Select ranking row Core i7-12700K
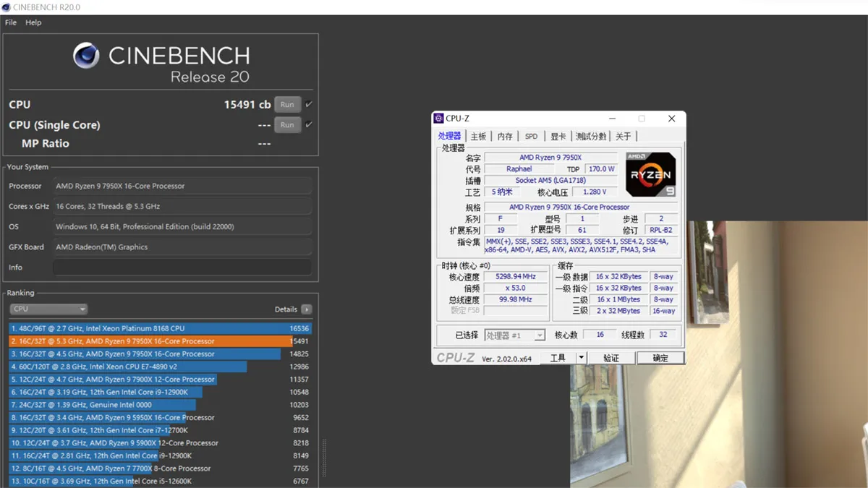 (x=161, y=430)
